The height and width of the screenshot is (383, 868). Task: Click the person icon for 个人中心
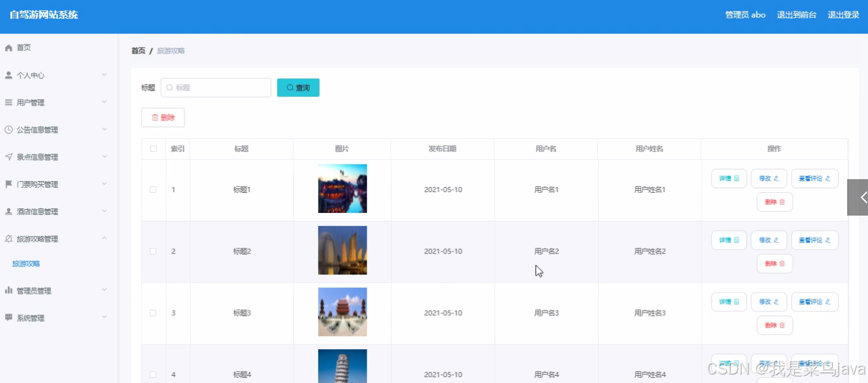9,76
